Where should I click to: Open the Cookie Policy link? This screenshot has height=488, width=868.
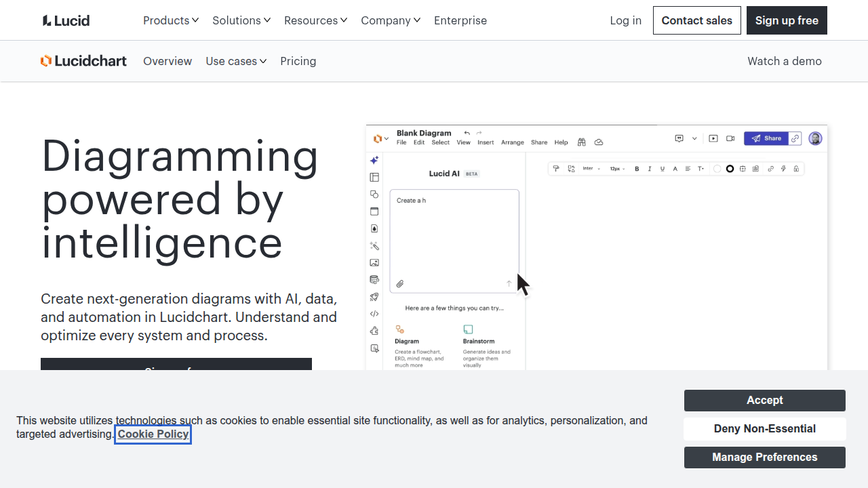pos(153,434)
